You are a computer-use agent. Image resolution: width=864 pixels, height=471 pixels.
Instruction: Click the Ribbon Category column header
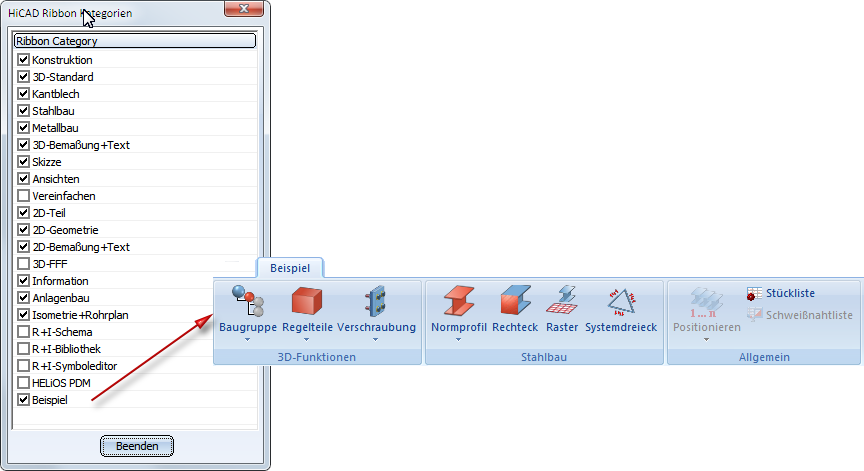pos(135,41)
